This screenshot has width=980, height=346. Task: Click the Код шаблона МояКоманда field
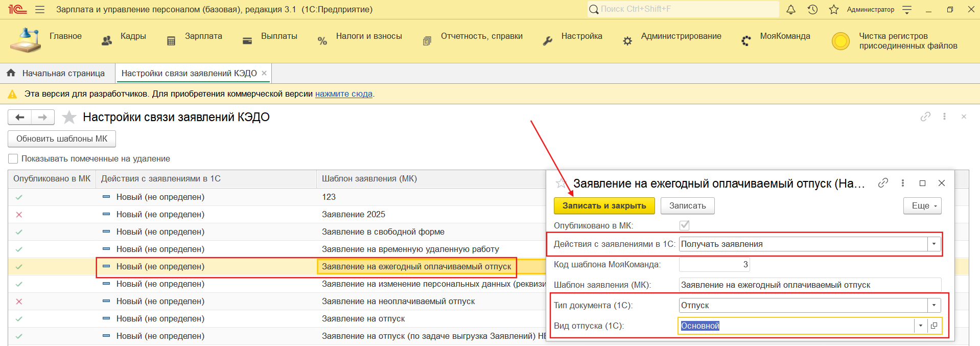coord(714,265)
